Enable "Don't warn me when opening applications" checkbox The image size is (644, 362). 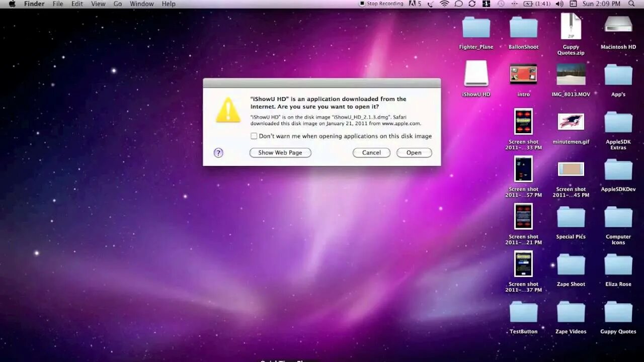254,136
